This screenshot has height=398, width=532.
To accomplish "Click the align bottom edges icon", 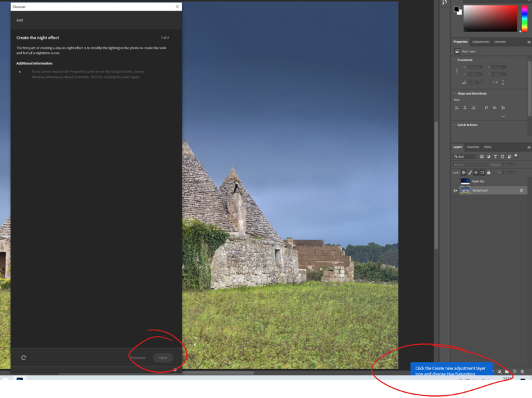I will tap(503, 108).
